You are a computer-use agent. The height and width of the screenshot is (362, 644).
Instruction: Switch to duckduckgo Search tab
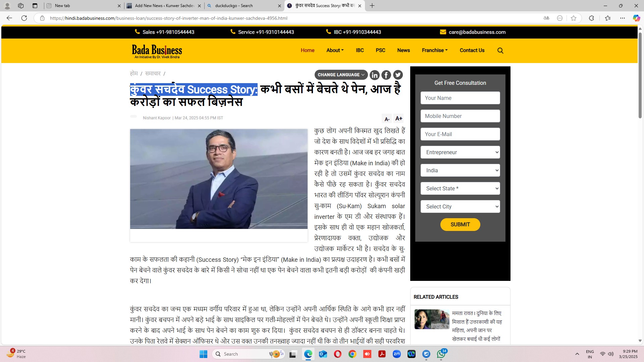pos(244,6)
